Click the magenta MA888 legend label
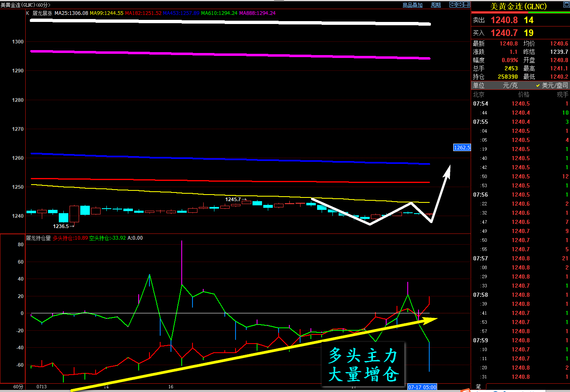Image resolution: width=570 pixels, height=392 pixels. tap(257, 13)
